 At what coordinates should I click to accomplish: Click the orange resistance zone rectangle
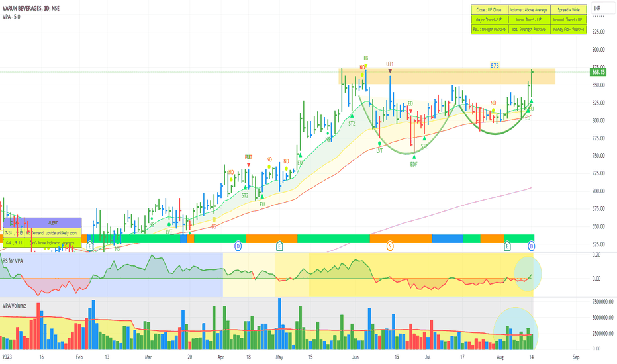[447, 76]
